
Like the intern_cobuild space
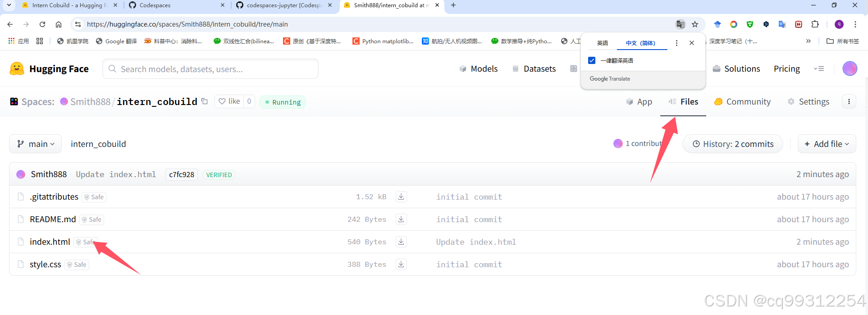point(229,101)
